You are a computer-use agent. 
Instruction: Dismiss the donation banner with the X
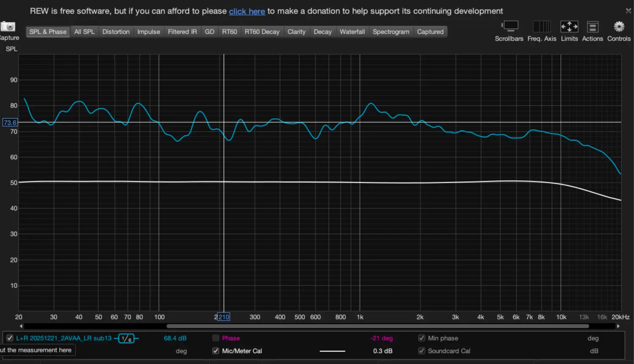(x=628, y=11)
